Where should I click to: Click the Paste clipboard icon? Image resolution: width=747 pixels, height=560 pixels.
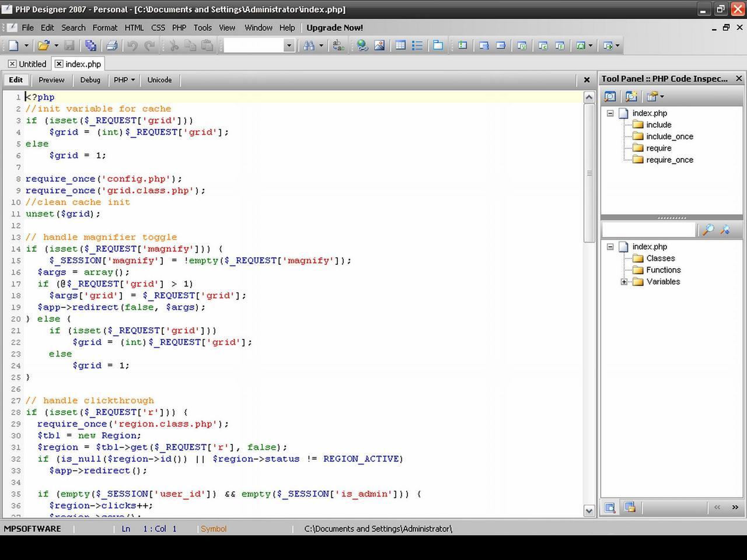coord(207,45)
